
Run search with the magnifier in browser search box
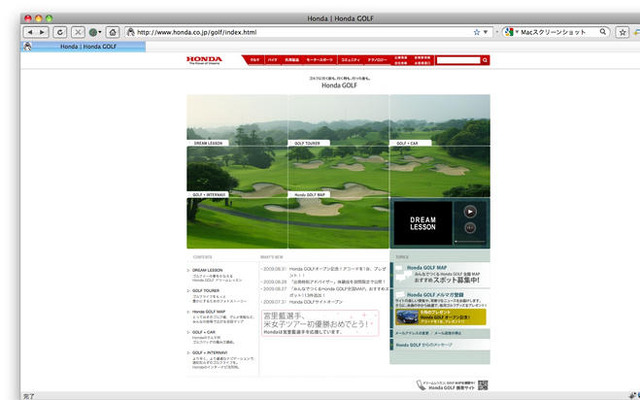point(603,32)
